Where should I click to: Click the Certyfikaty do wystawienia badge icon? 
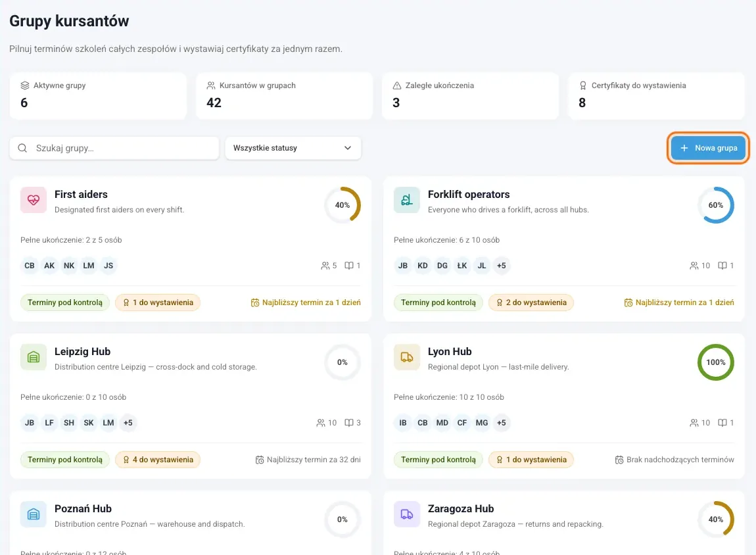click(x=582, y=85)
